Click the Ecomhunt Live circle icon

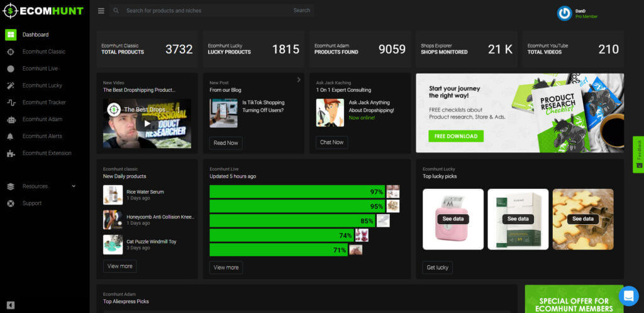click(x=11, y=69)
